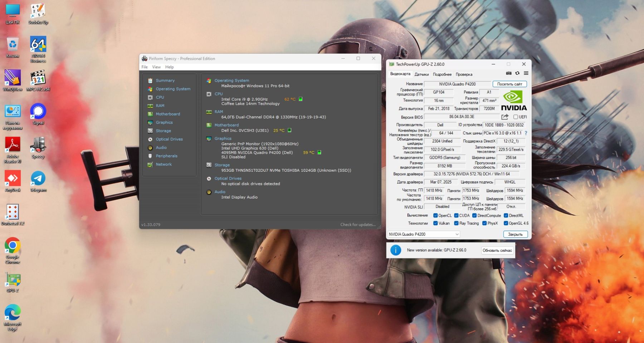Screen dimensions: 644x343
Task: Switch to Подробнее tab in GPU-Z
Action: click(x=442, y=74)
